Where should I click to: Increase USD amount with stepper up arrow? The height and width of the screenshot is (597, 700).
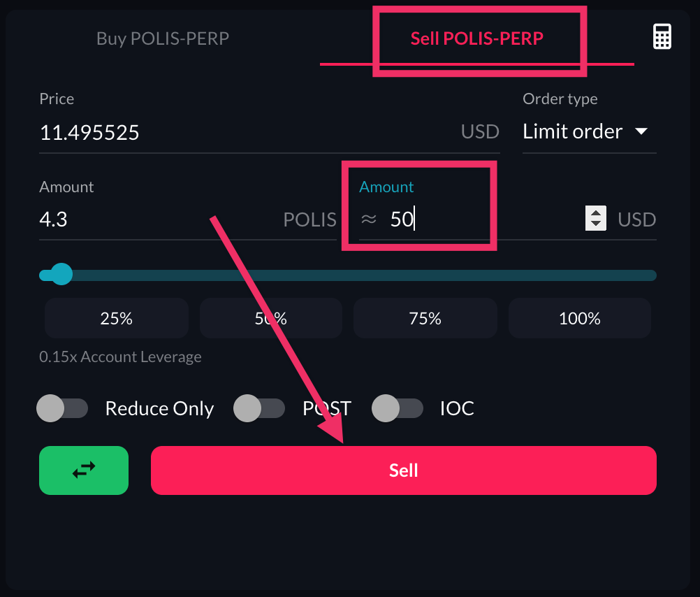pyautogui.click(x=595, y=213)
